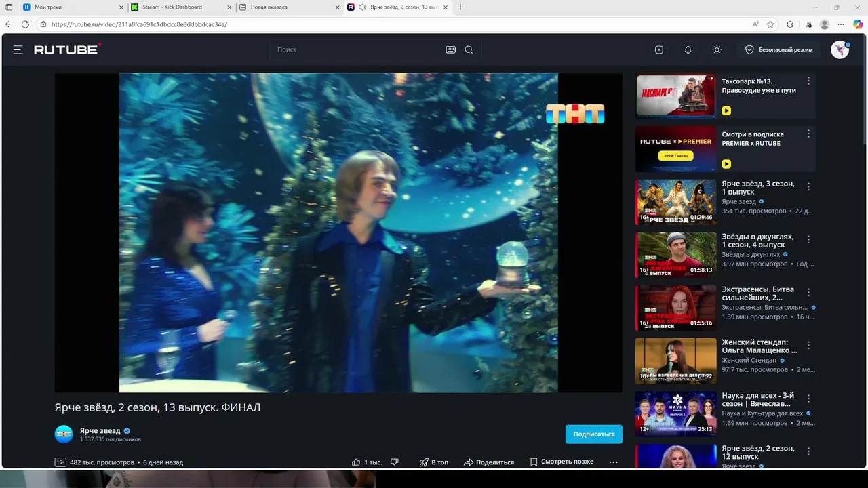The height and width of the screenshot is (488, 868).
Task: Open options for Таксопарк №13 video
Action: click(x=808, y=81)
